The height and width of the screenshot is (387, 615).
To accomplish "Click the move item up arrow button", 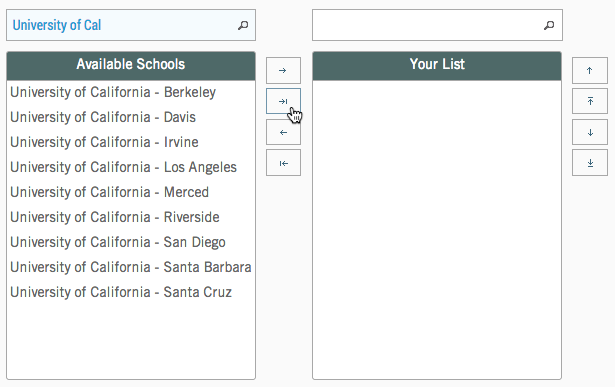I will pyautogui.click(x=590, y=71).
